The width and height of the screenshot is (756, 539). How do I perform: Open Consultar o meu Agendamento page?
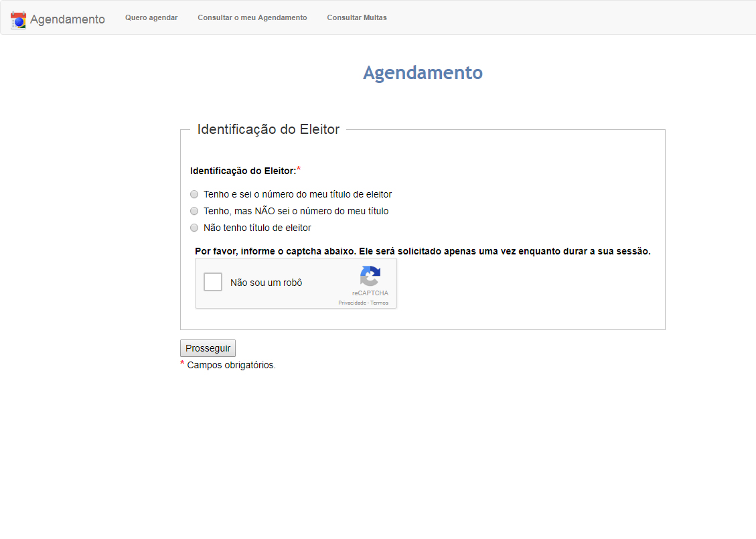point(252,17)
